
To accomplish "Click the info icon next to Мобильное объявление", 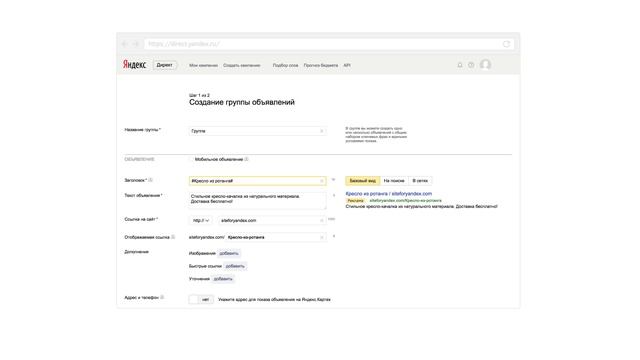I will click(247, 159).
